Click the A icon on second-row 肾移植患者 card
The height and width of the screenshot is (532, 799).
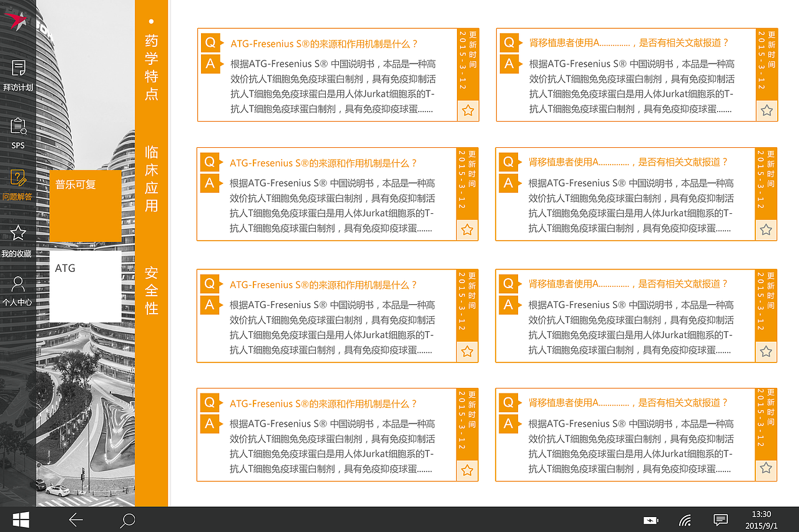[x=510, y=183]
